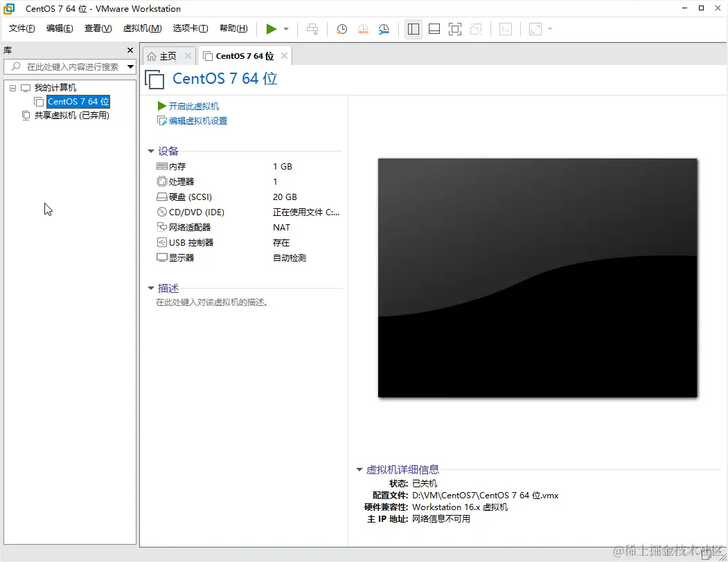Click the 自动检测 display value
The width and height of the screenshot is (728, 562).
290,258
